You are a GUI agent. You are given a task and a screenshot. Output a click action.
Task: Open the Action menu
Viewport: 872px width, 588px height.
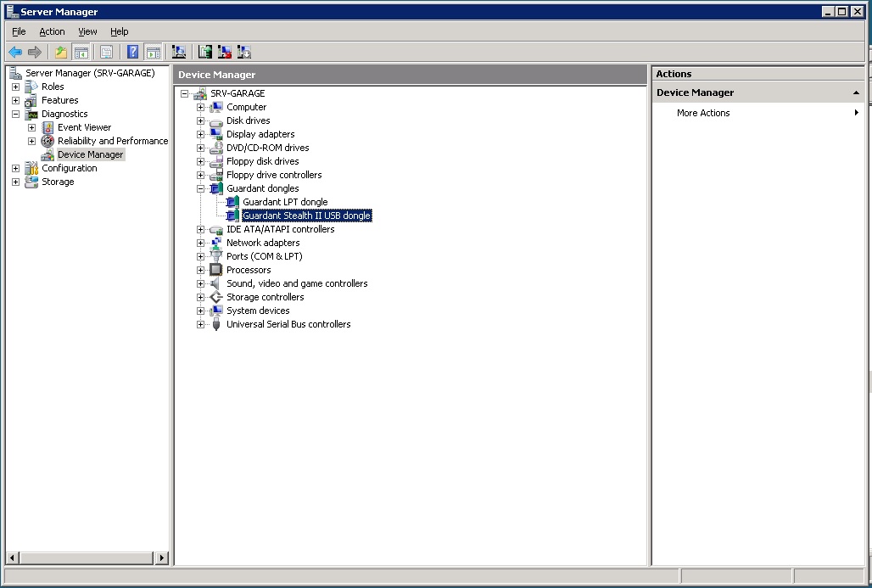click(52, 31)
